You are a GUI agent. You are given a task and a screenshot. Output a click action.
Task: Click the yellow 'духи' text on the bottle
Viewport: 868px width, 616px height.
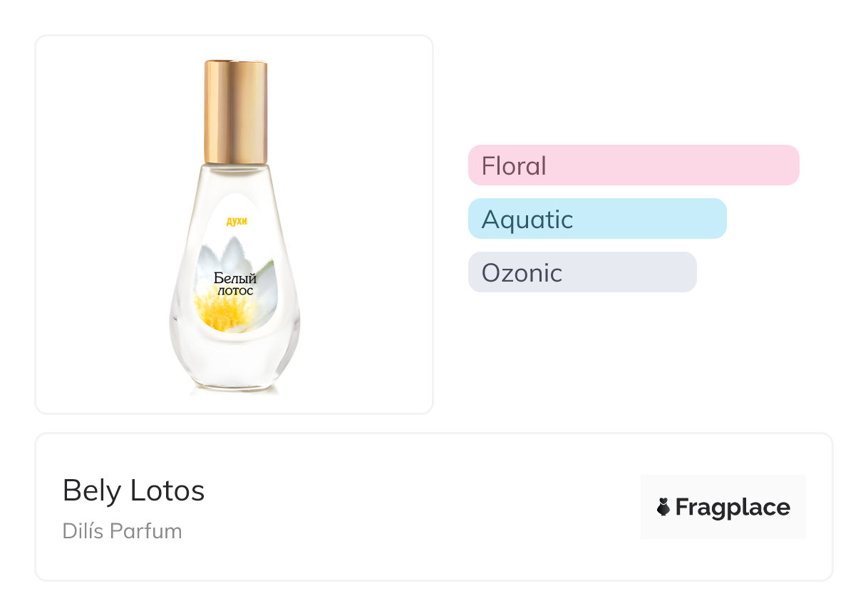click(236, 222)
